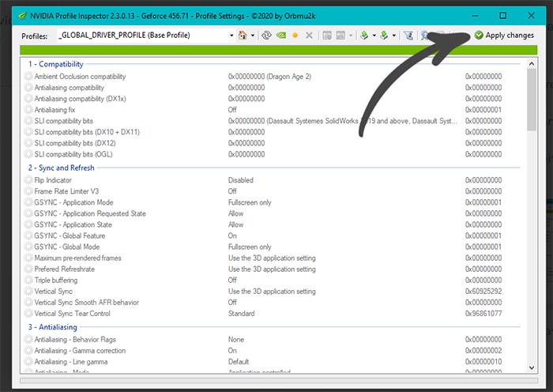Open the Profiles combo box dropdown arrow

231,36
